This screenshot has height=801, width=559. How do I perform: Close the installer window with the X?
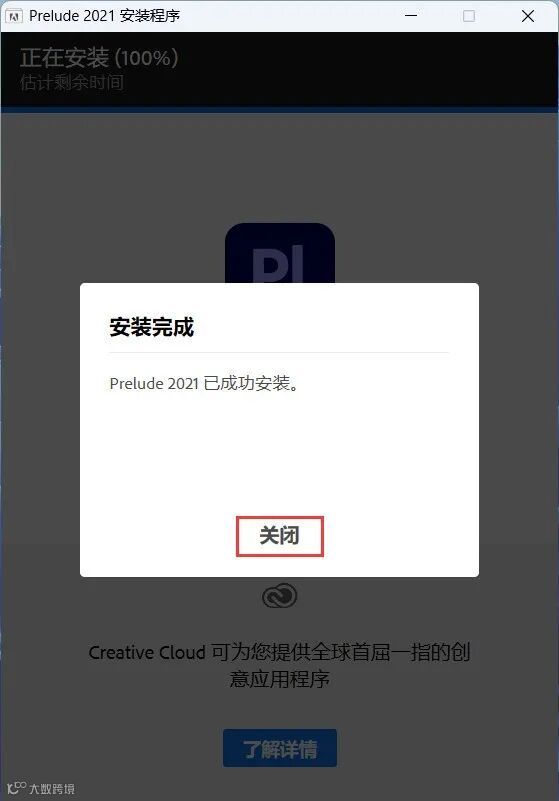(x=528, y=16)
